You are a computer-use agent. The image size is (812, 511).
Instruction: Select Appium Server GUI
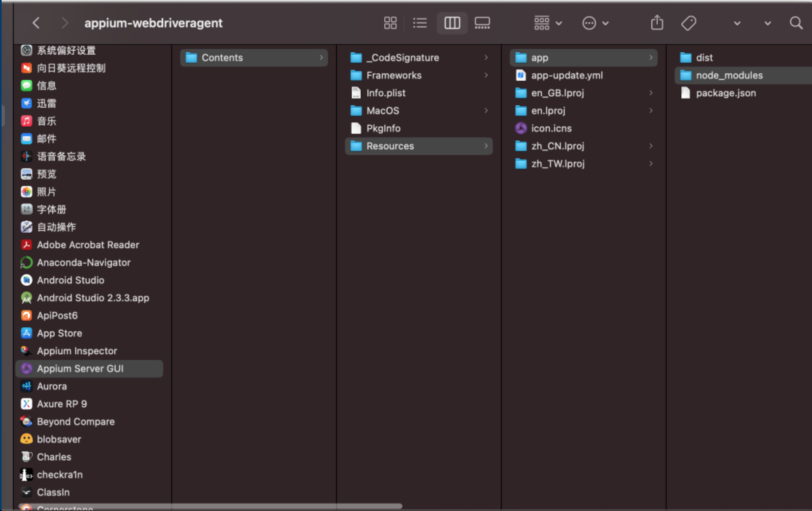tap(89, 369)
